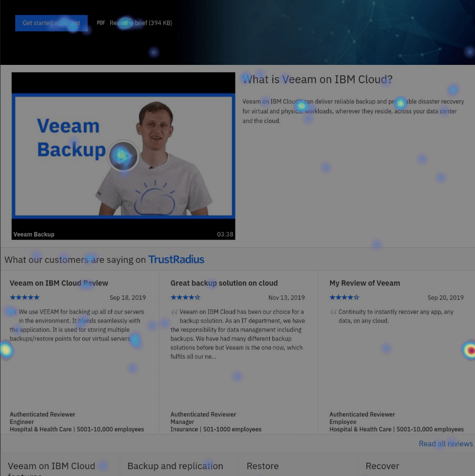This screenshot has width=475, height=476.
Task: Open the TrustRadius link
Action: (x=176, y=260)
